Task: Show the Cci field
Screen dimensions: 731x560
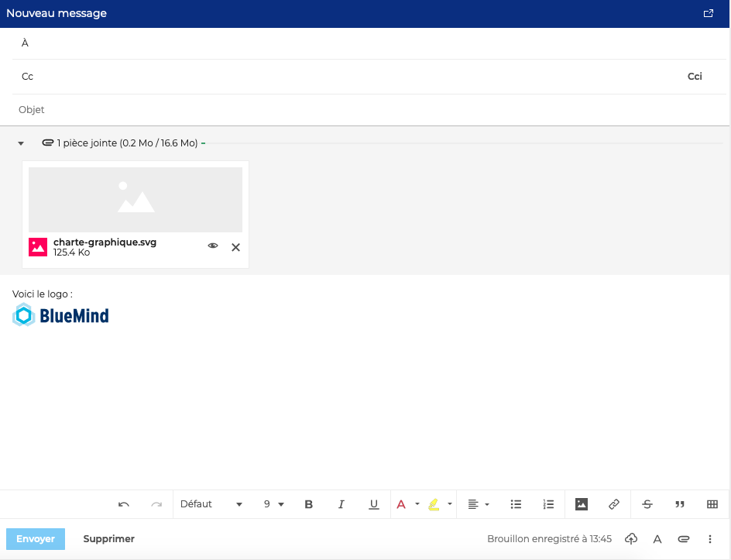Action: [x=695, y=77]
